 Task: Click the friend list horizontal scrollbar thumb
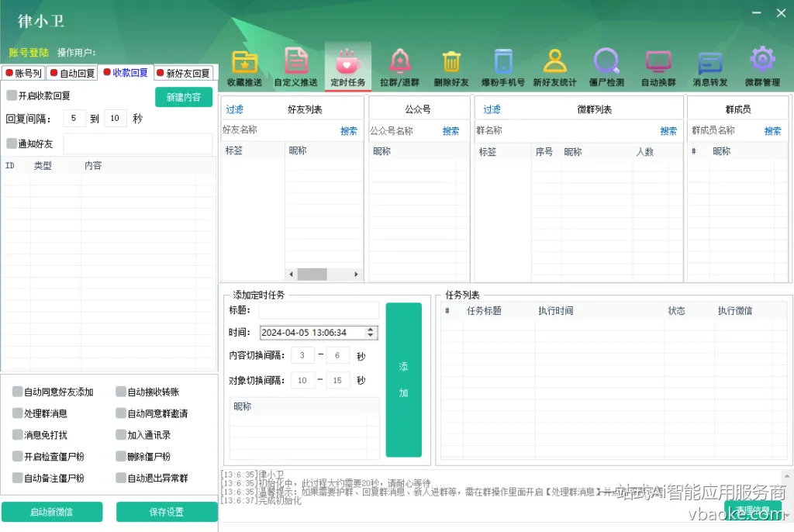(312, 274)
